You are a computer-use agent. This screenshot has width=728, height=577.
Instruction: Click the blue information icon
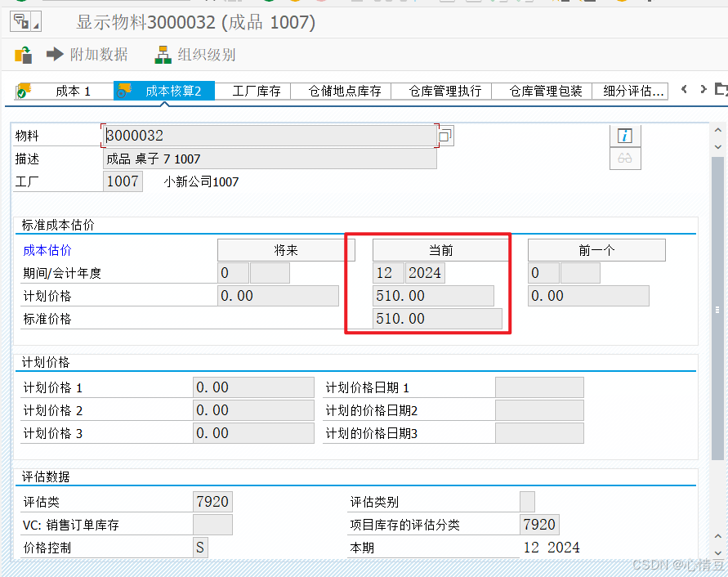point(625,135)
